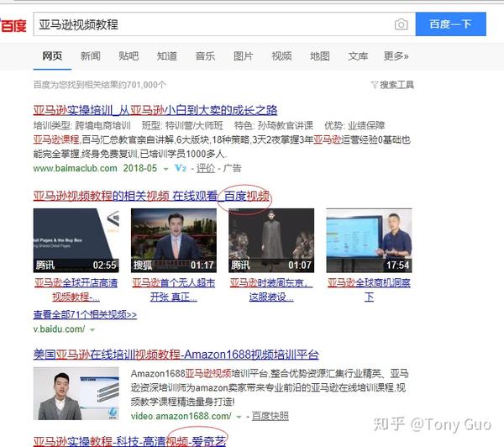Click the result count text 约701,000个
This screenshot has width=504, height=447.
[141, 85]
